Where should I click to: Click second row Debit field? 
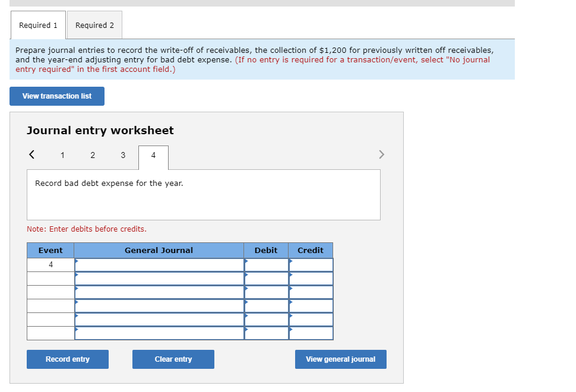click(x=267, y=279)
